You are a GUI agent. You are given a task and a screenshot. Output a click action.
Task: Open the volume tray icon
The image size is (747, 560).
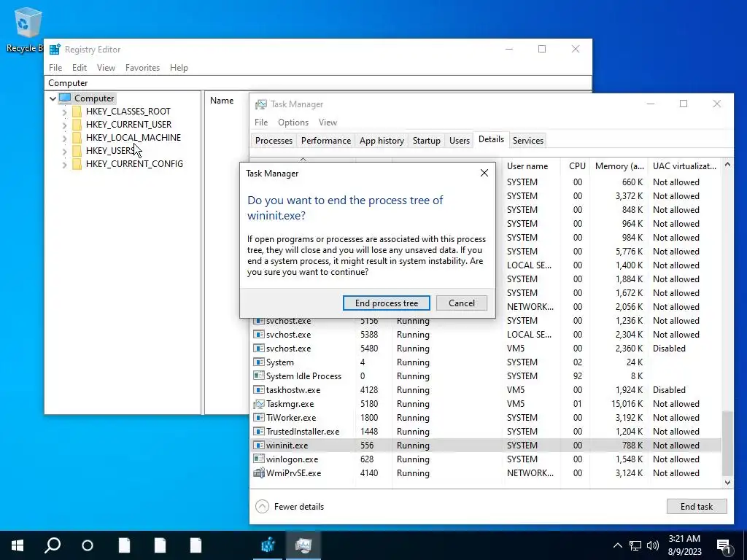(653, 545)
